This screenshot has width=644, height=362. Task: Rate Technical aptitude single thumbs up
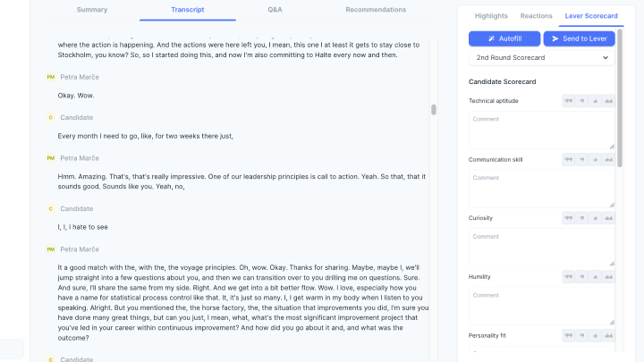(x=596, y=101)
